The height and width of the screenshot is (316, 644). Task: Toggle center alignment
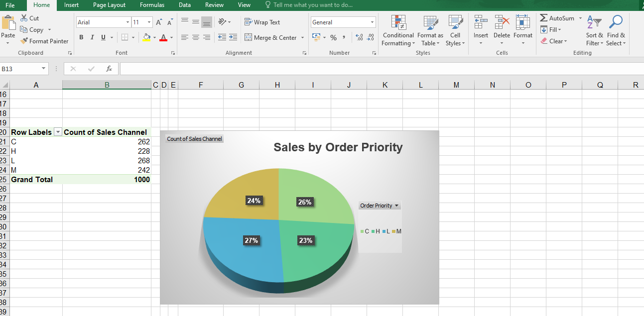(195, 36)
